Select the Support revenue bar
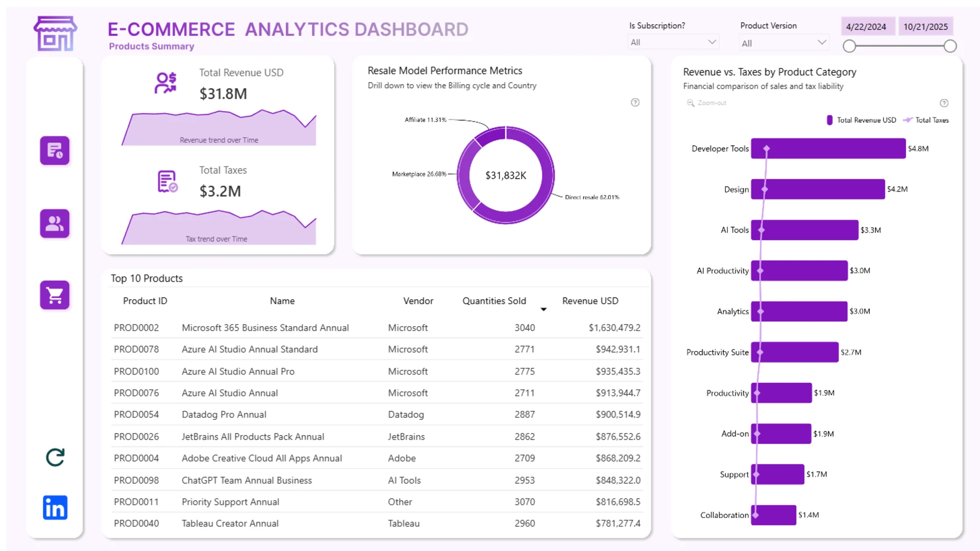Image resolution: width=980 pixels, height=551 pixels. coord(778,474)
